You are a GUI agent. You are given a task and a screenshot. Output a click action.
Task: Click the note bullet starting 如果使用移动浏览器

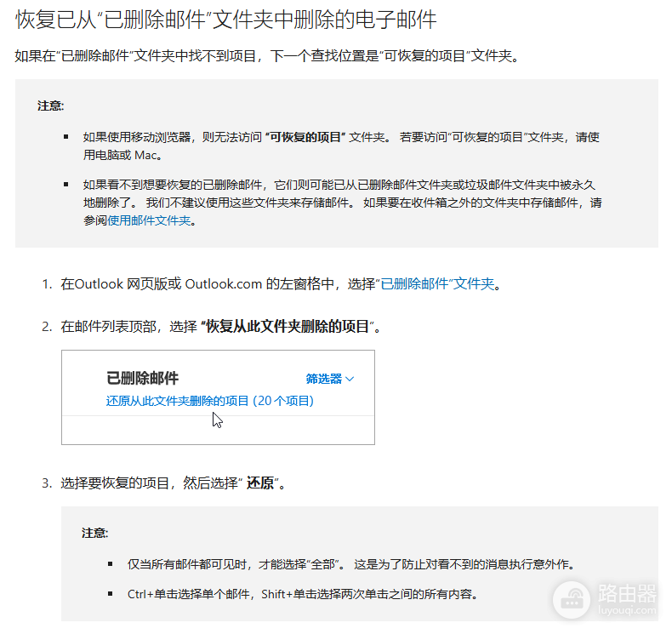pos(342,146)
